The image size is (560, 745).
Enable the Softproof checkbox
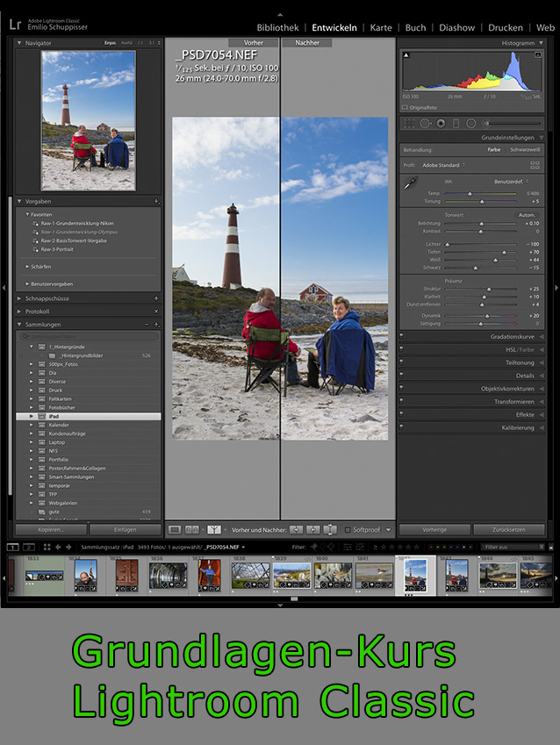click(x=348, y=529)
